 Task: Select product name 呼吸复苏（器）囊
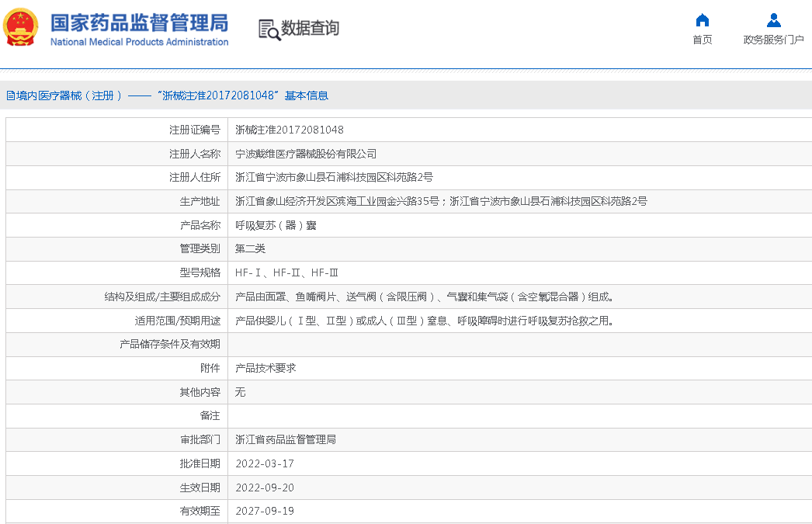pos(276,225)
